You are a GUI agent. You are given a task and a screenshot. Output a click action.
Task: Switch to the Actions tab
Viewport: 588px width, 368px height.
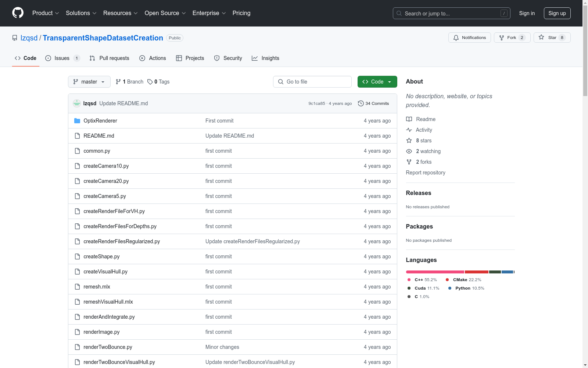pos(153,58)
